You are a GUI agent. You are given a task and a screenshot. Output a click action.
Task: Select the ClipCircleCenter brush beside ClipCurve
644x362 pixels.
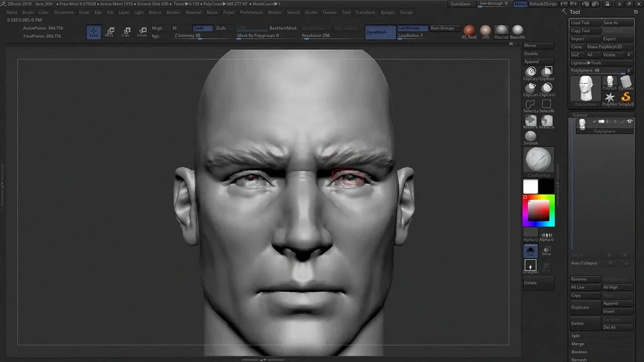click(x=547, y=89)
